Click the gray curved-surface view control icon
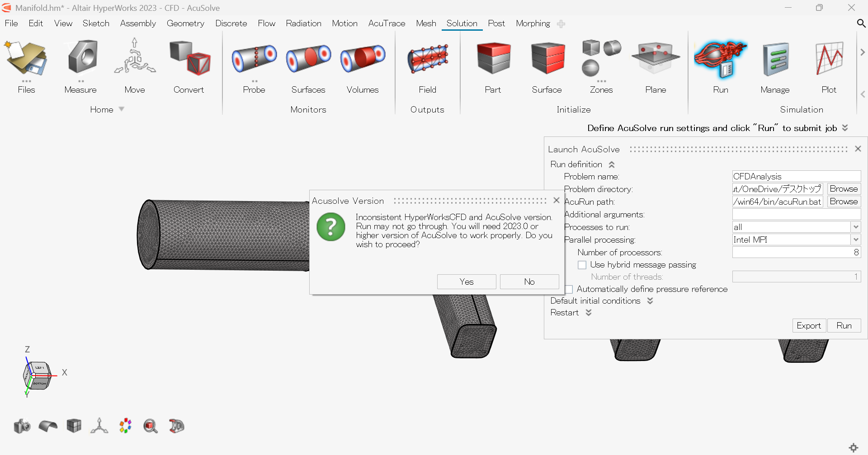 [x=48, y=426]
